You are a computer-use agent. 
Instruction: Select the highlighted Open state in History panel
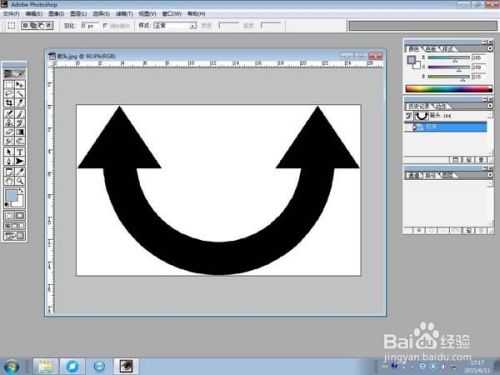click(x=446, y=127)
